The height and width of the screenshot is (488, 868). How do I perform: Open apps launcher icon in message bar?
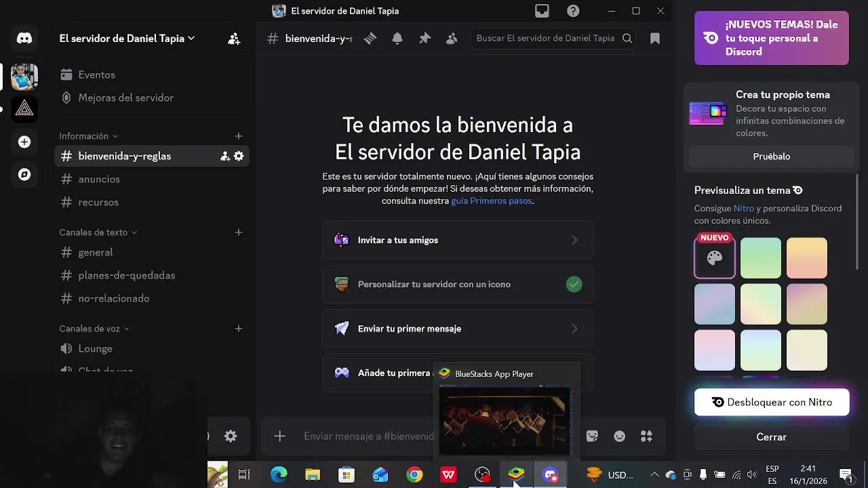click(647, 436)
